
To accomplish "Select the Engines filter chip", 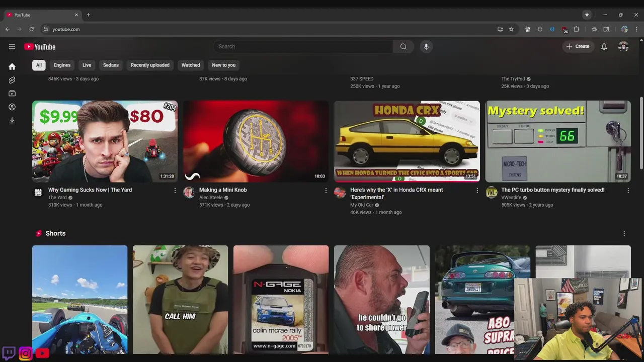I will 62,65.
